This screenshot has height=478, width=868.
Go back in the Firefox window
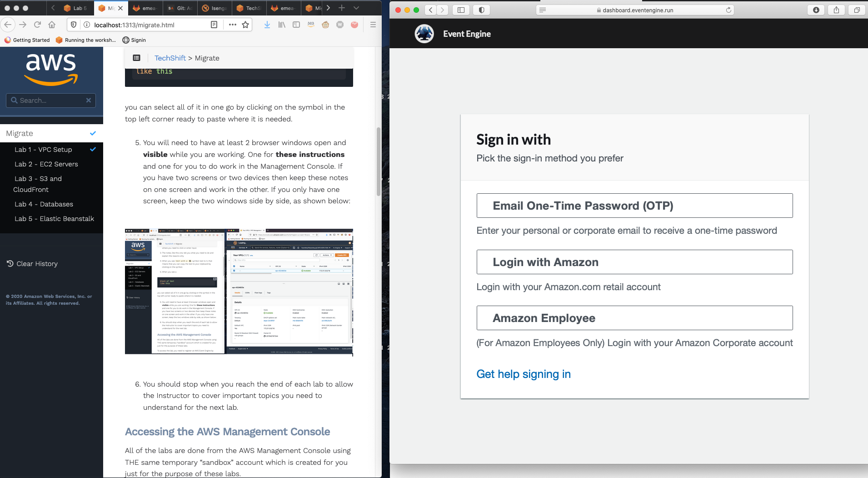8,25
